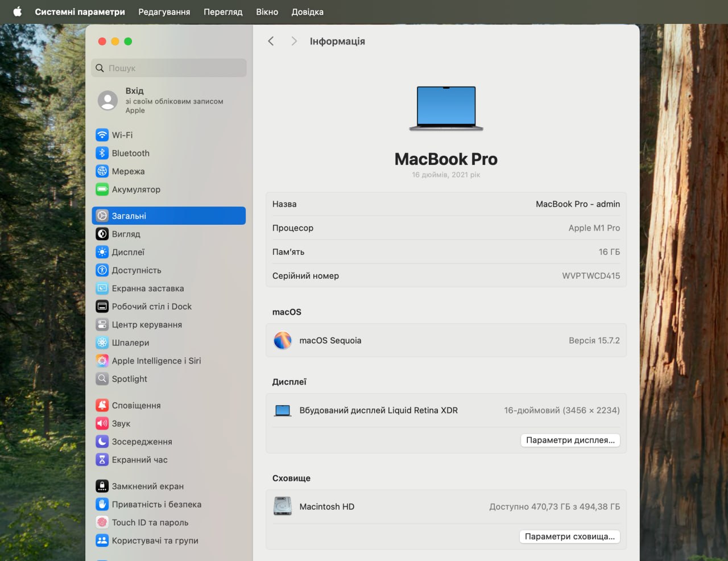Click the Macintosh HD drive icon
This screenshot has height=561, width=728.
283,506
